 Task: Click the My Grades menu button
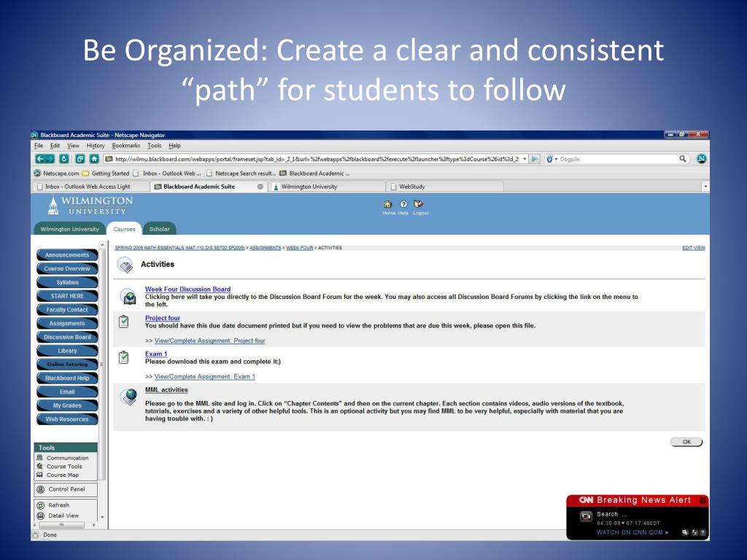67,405
